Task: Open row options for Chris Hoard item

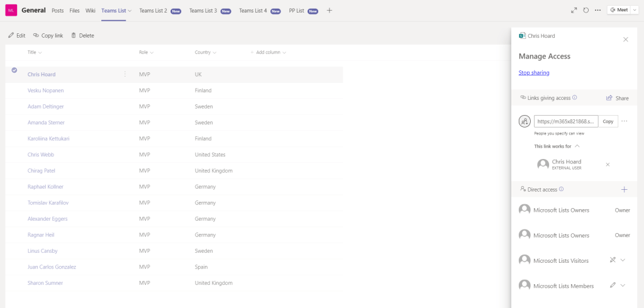Action: 125,74
